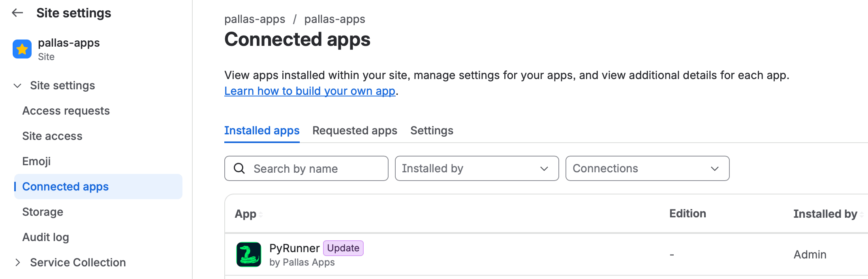The height and width of the screenshot is (279, 868).
Task: Expand the Service Collection section chevron
Action: (x=17, y=262)
